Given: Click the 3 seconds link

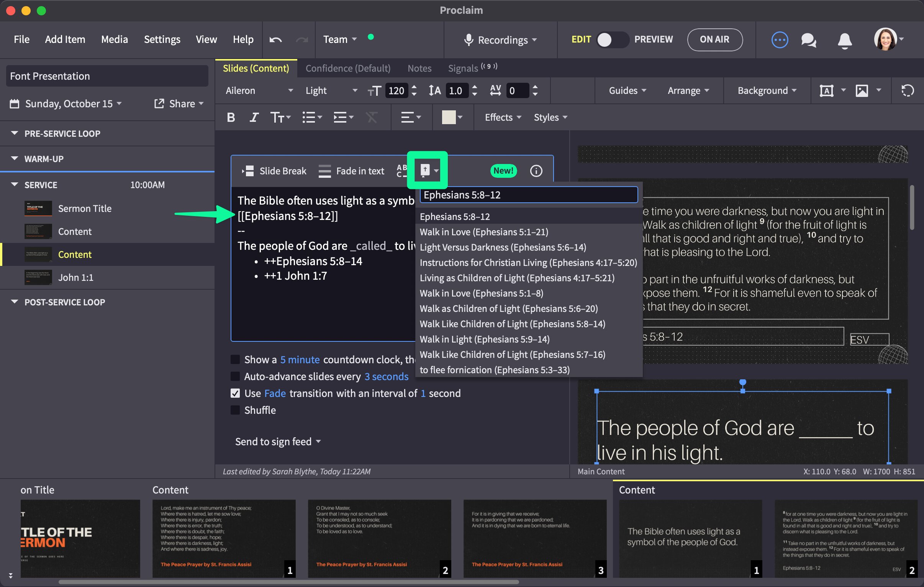Looking at the screenshot, I should [387, 377].
